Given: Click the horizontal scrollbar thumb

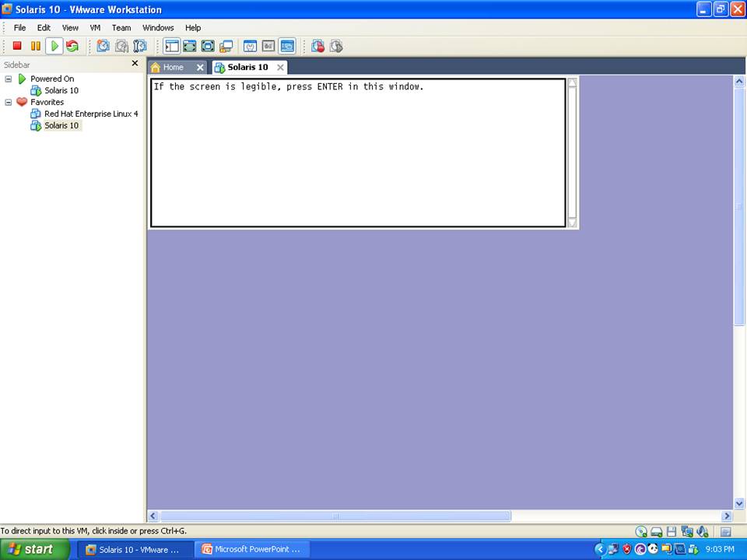Looking at the screenshot, I should pos(335,516).
